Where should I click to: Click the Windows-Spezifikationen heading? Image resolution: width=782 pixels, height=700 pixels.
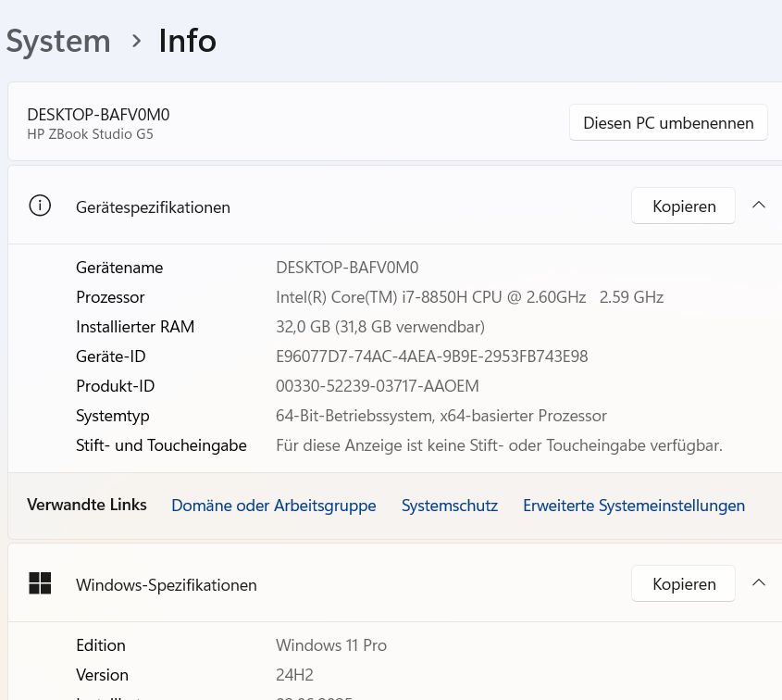[x=166, y=585]
